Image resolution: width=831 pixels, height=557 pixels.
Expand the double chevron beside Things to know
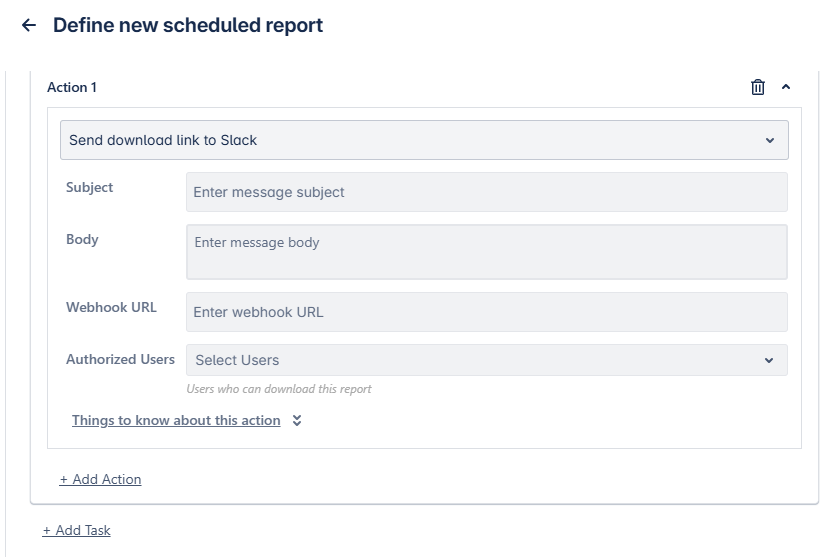(x=297, y=421)
